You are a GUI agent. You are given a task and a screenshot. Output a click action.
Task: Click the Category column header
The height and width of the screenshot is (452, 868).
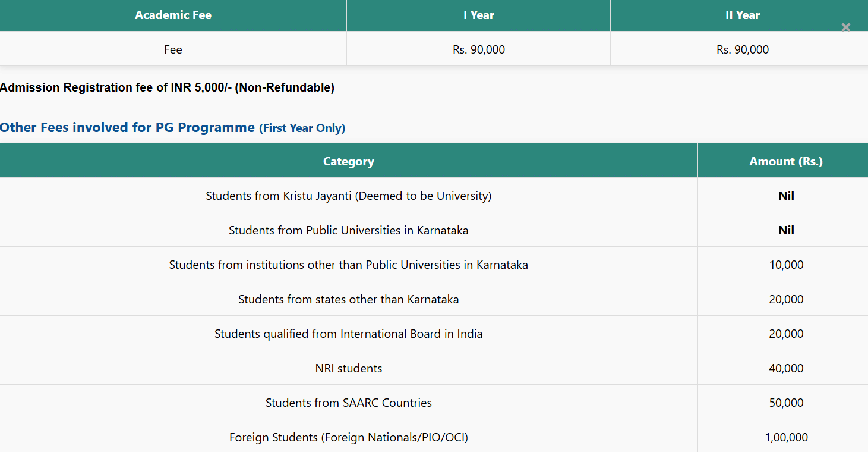pyautogui.click(x=348, y=161)
